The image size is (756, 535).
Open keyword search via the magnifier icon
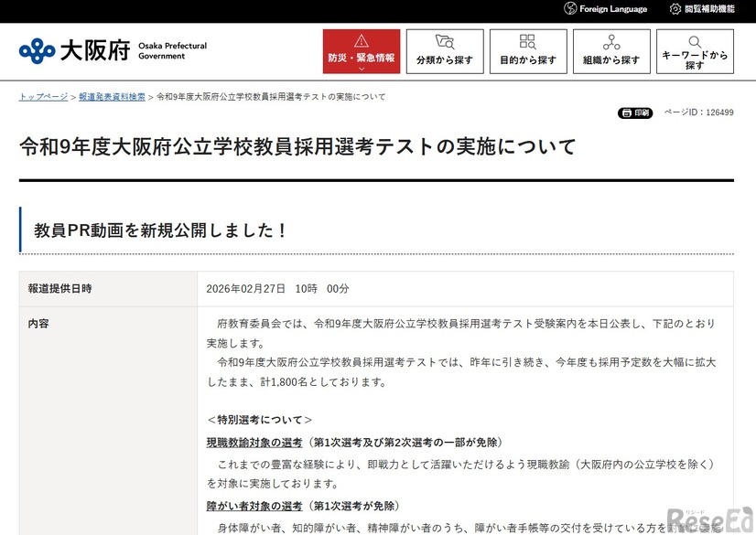click(x=696, y=41)
